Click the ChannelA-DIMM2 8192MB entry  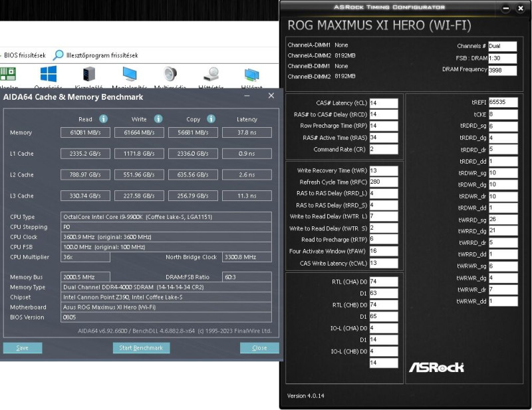point(322,55)
